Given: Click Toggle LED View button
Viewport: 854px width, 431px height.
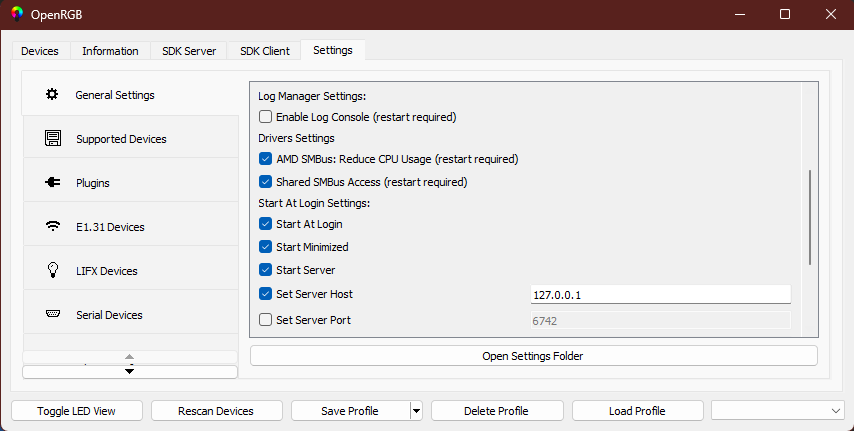Looking at the screenshot, I should tap(77, 411).
